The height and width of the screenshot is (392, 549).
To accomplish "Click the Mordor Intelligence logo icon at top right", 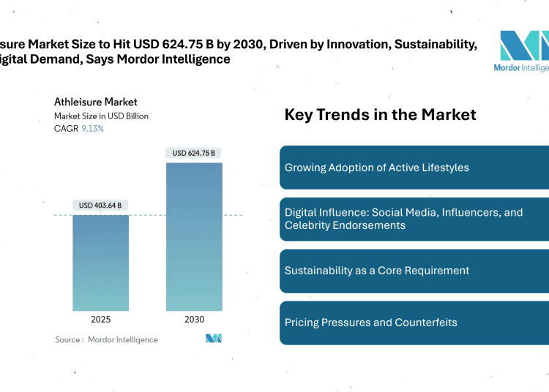I will click(x=525, y=45).
